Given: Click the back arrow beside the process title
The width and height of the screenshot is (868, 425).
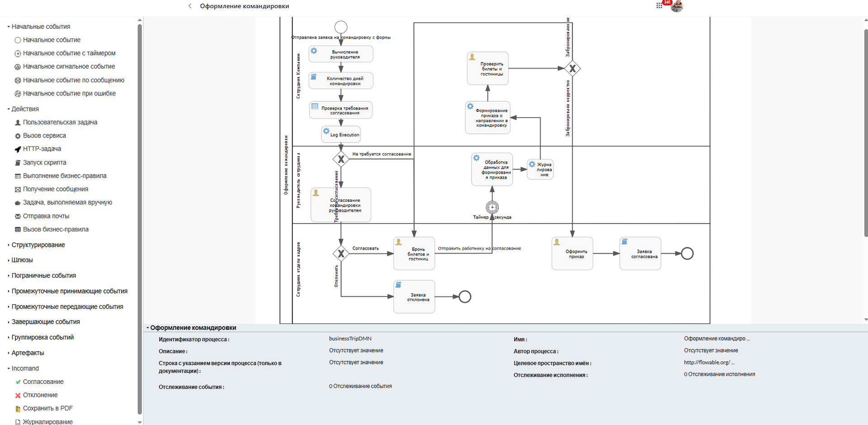Looking at the screenshot, I should tap(190, 6).
